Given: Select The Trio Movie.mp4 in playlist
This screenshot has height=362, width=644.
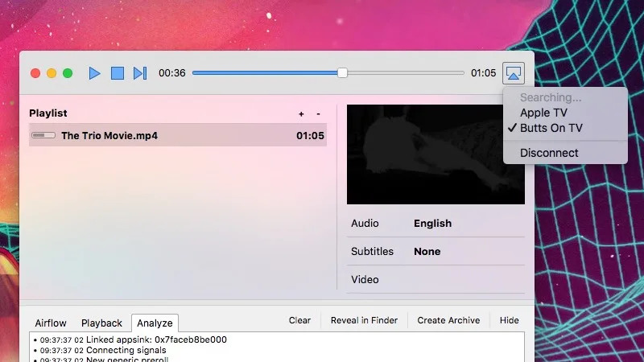Looking at the screenshot, I should [178, 135].
